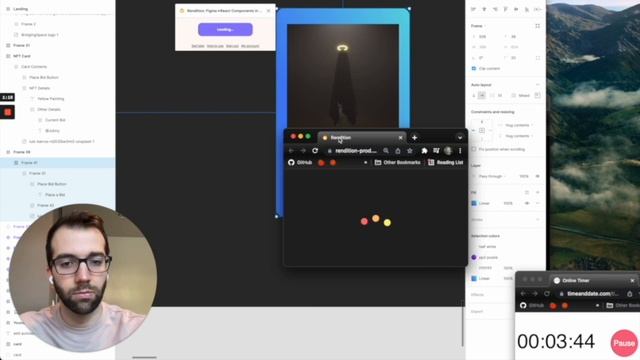This screenshot has height=360, width=640.
Task: Click the Linear swatch under Selection colors
Action: (x=474, y=278)
